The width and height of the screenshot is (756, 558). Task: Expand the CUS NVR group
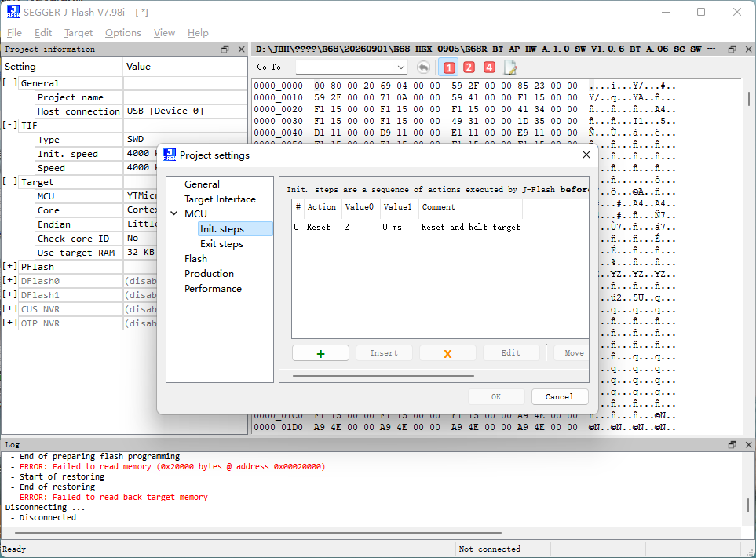(9, 309)
